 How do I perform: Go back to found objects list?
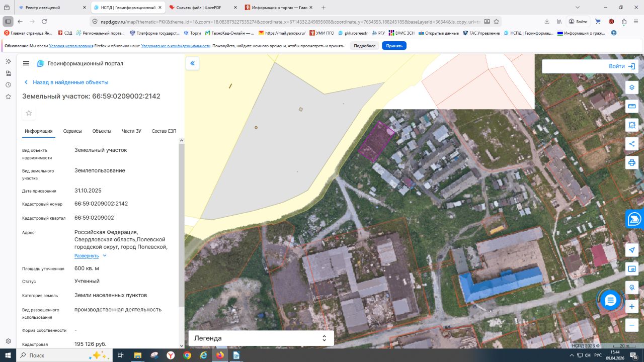(x=66, y=82)
